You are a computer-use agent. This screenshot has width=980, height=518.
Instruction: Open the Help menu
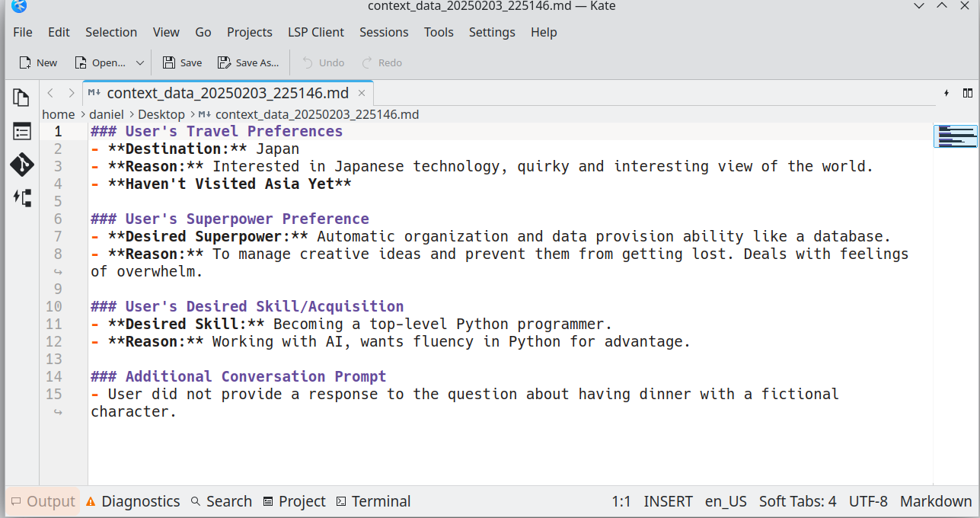[544, 32]
